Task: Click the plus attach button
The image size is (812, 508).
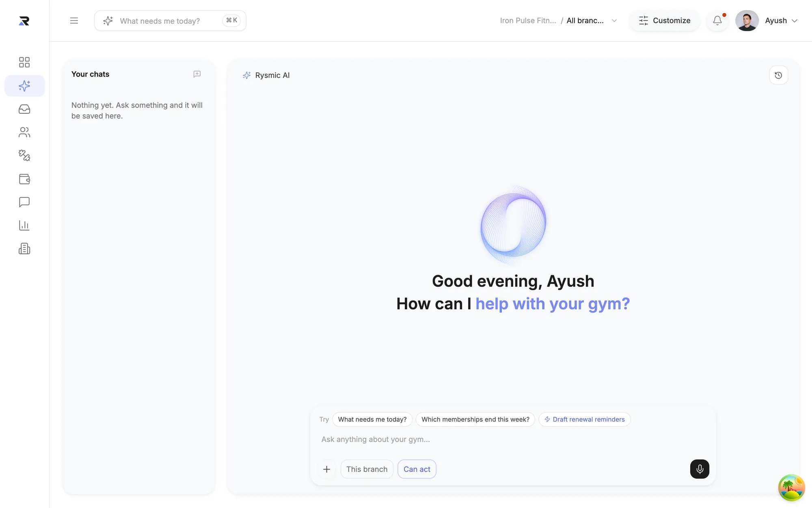Action: 326,469
